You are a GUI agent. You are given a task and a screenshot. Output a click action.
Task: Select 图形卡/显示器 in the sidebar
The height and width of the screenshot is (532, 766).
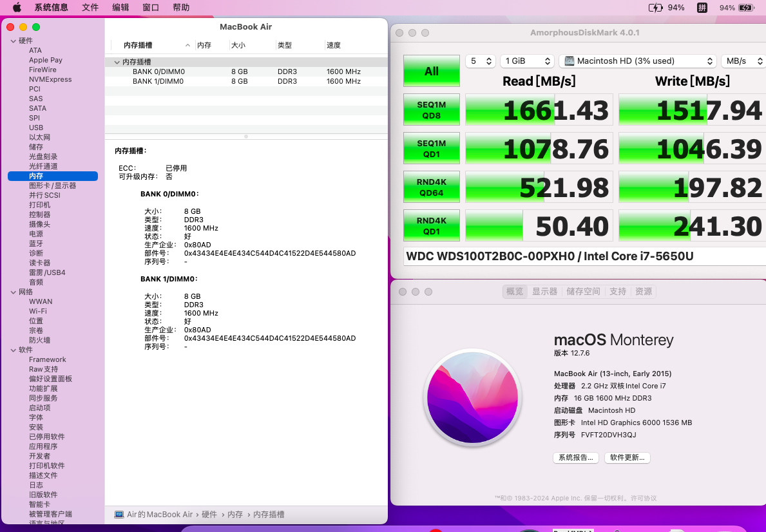53,185
